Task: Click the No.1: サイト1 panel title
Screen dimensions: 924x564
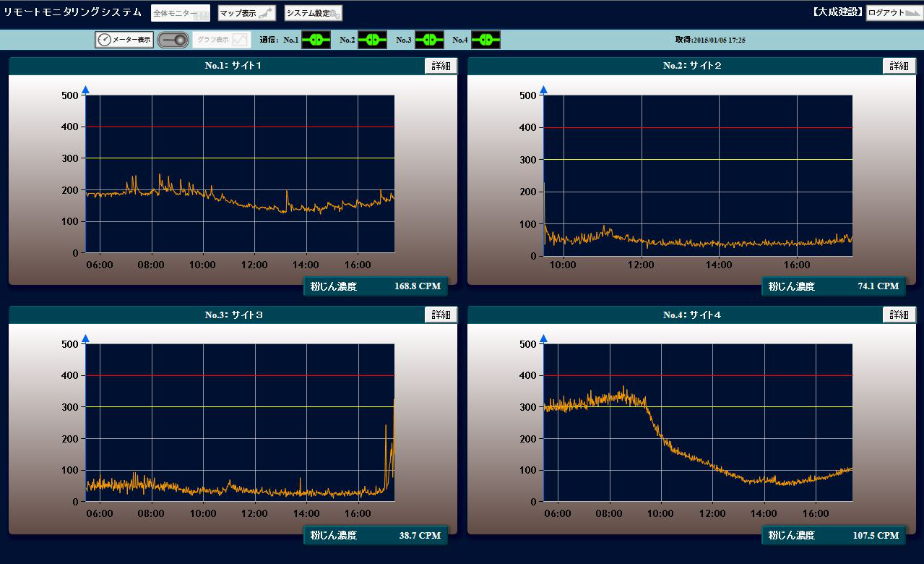Action: [x=233, y=66]
